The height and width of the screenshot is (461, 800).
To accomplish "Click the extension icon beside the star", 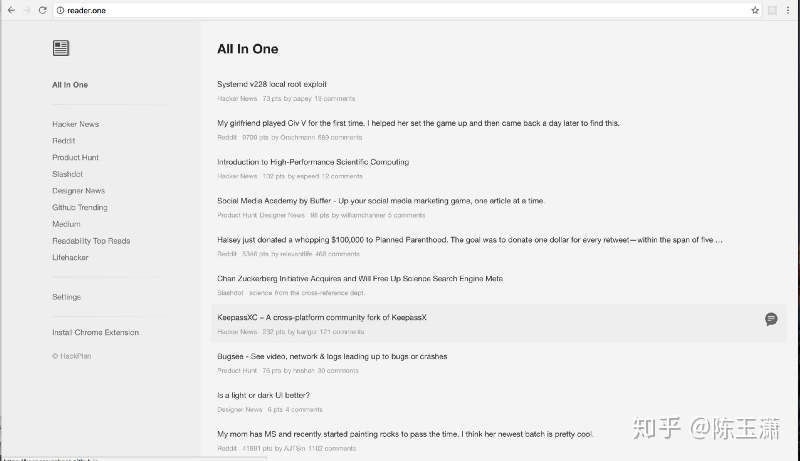I will pos(773,10).
